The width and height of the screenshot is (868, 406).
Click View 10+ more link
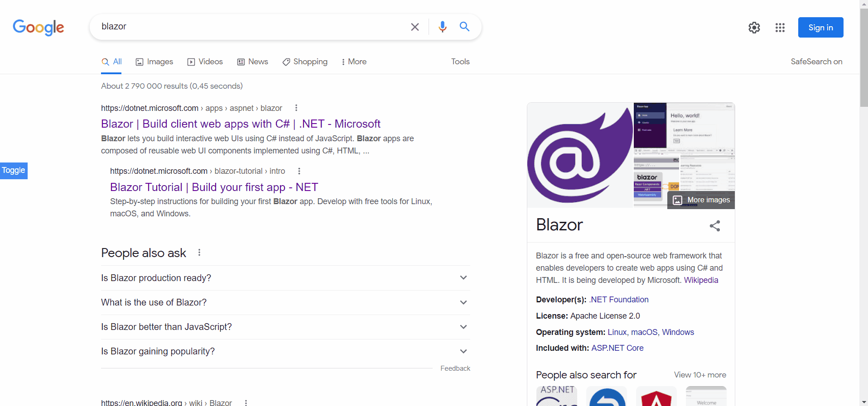point(700,375)
